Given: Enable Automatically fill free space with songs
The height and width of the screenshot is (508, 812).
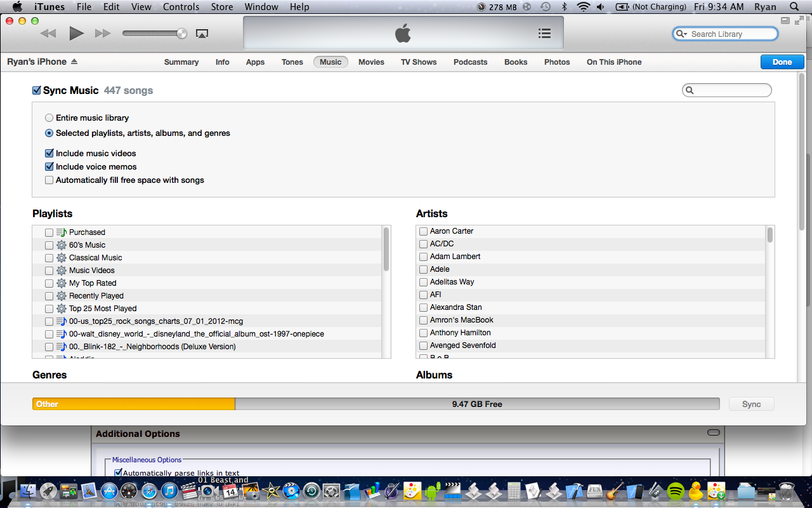Looking at the screenshot, I should point(49,180).
